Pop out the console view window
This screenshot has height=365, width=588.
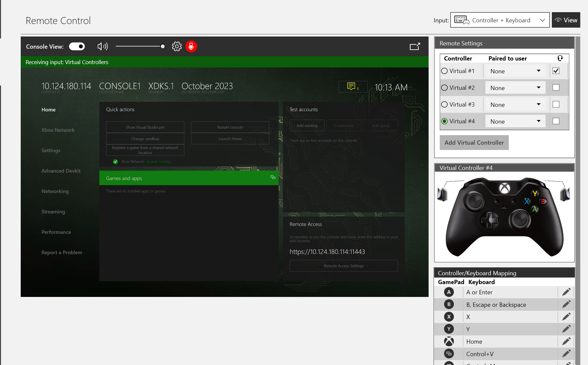[x=415, y=46]
